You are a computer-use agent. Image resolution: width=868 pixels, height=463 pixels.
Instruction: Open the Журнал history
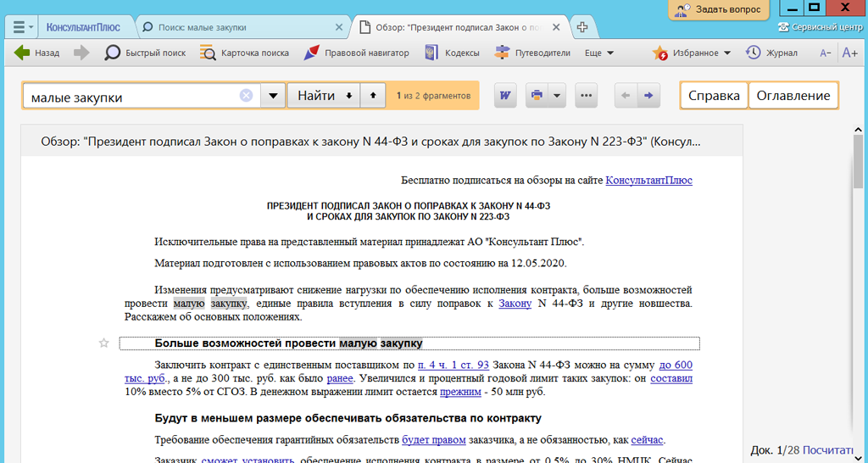pyautogui.click(x=771, y=53)
